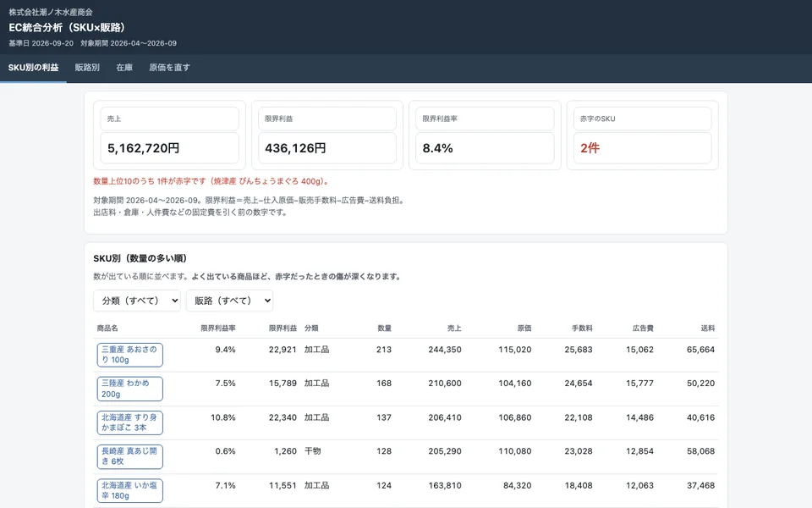Click the 0.6% margin cell
This screenshot has height=508, width=812.
[x=225, y=451]
